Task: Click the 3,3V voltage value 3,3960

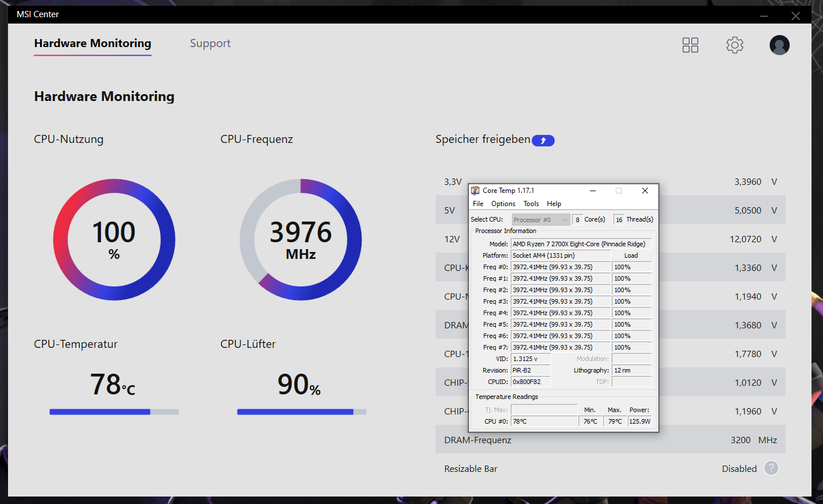Action: (748, 182)
